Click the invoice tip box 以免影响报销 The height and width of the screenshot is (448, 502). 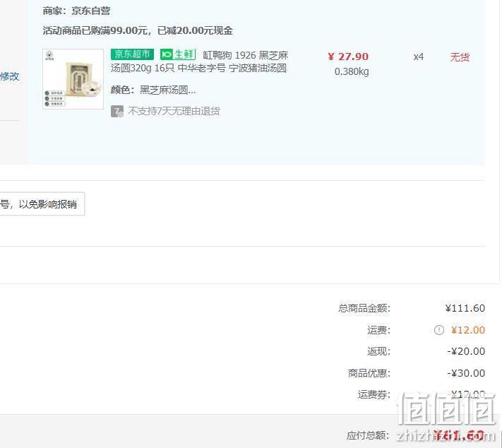pos(42,204)
